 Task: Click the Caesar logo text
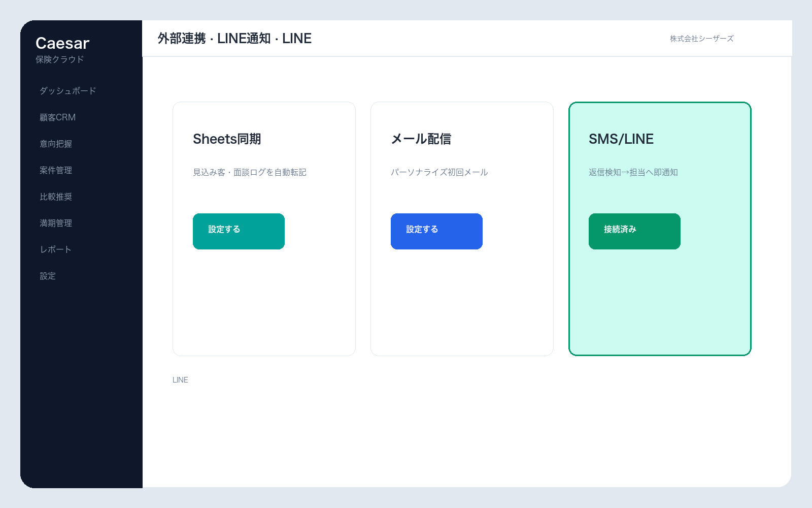click(x=62, y=43)
